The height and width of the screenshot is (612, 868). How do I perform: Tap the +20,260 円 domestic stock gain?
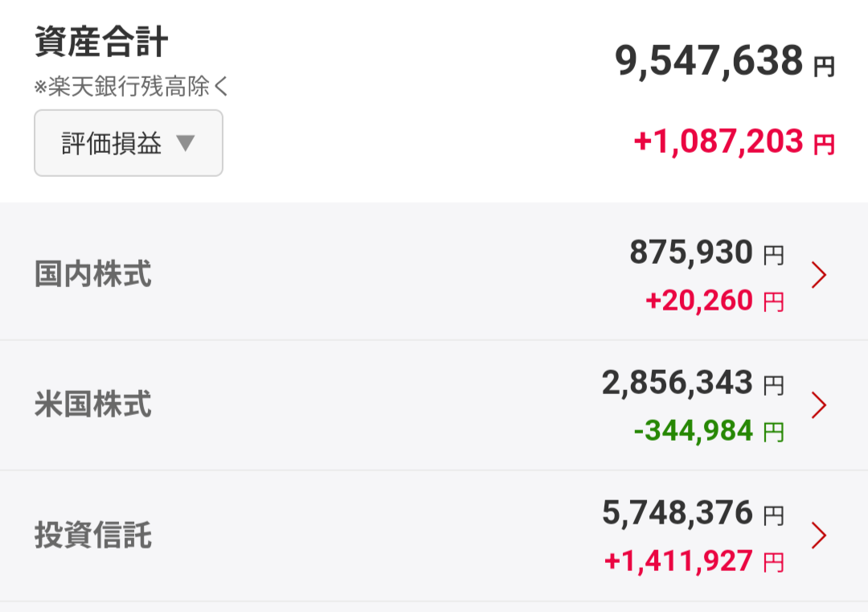[x=714, y=301]
